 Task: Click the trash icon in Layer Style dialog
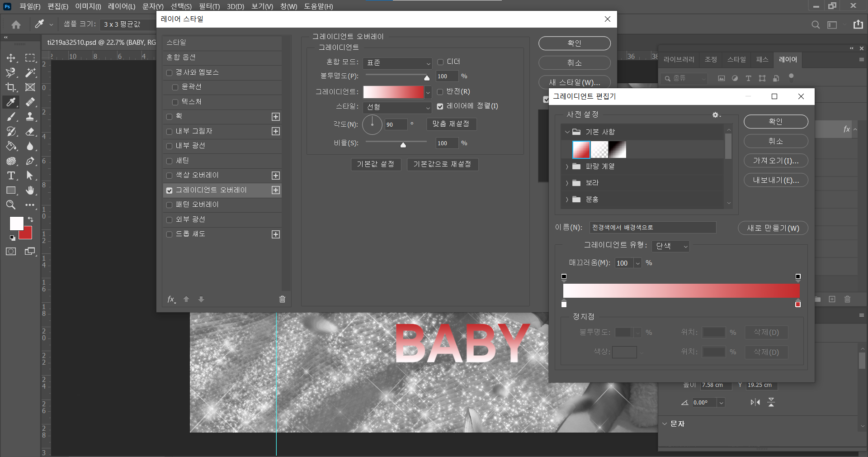(x=282, y=299)
